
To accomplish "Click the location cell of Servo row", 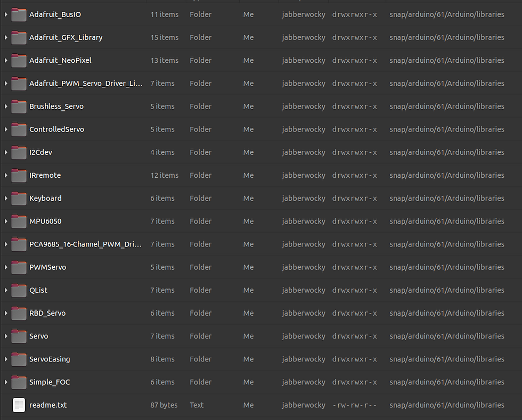I will (447, 336).
